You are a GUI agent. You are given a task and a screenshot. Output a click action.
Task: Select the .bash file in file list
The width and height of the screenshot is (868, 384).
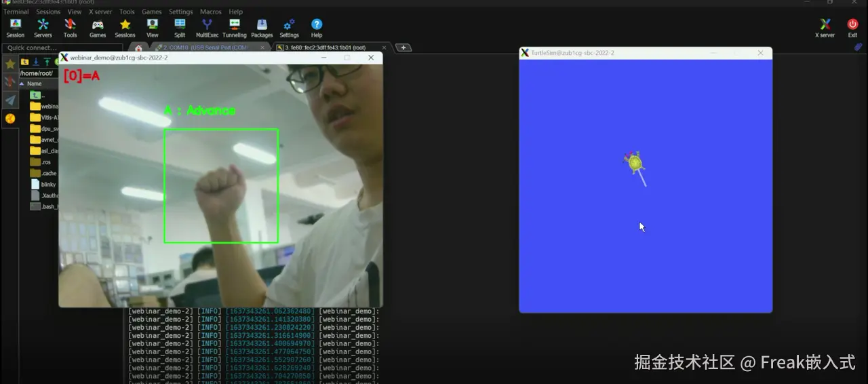(x=44, y=206)
